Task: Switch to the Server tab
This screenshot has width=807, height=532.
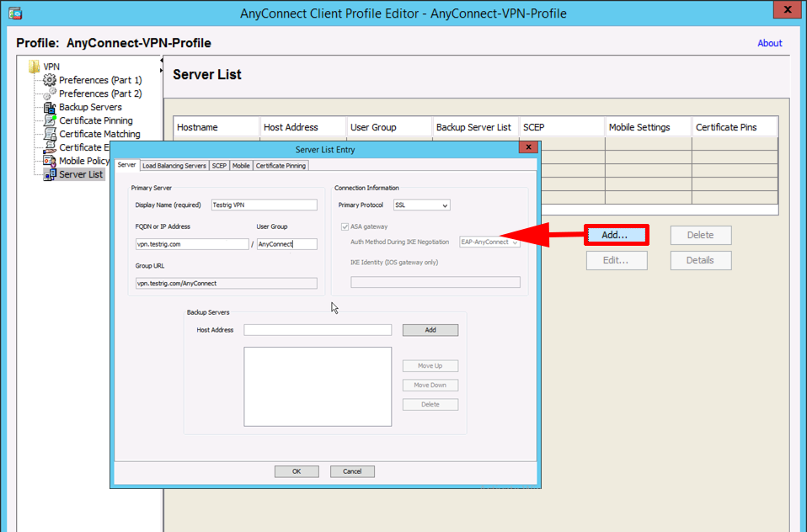Action: point(126,165)
